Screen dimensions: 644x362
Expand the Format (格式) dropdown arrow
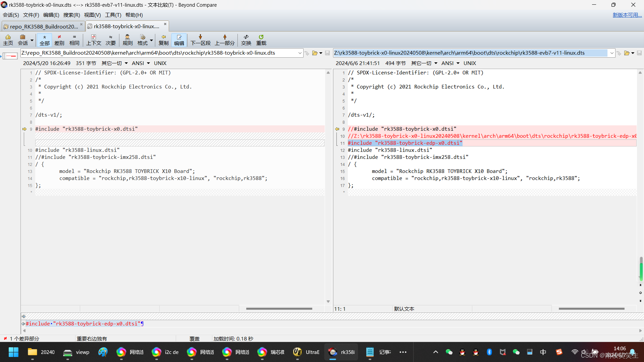pyautogui.click(x=152, y=40)
